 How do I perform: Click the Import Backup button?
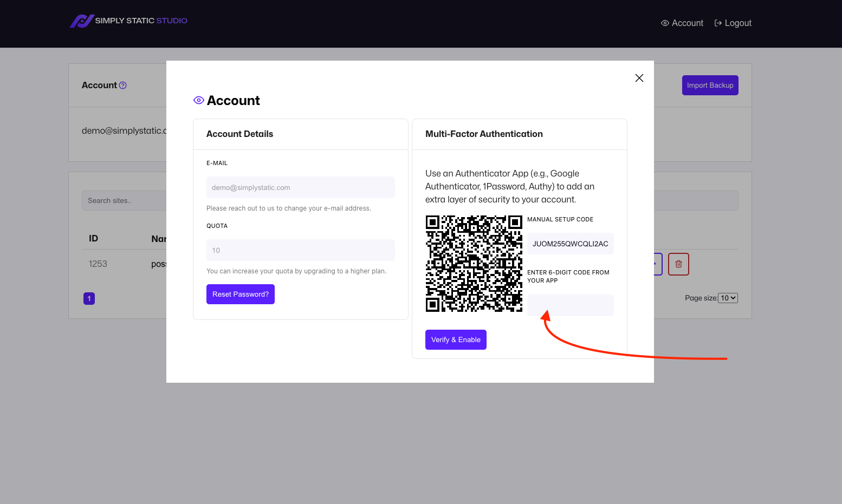pyautogui.click(x=710, y=85)
